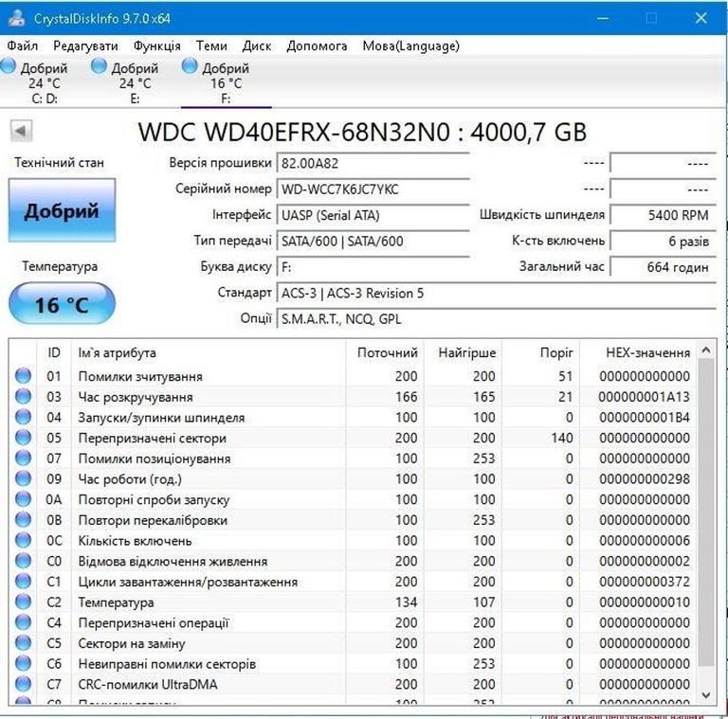The width and height of the screenshot is (728, 719).
Task: Open the Диск menu
Action: [257, 45]
